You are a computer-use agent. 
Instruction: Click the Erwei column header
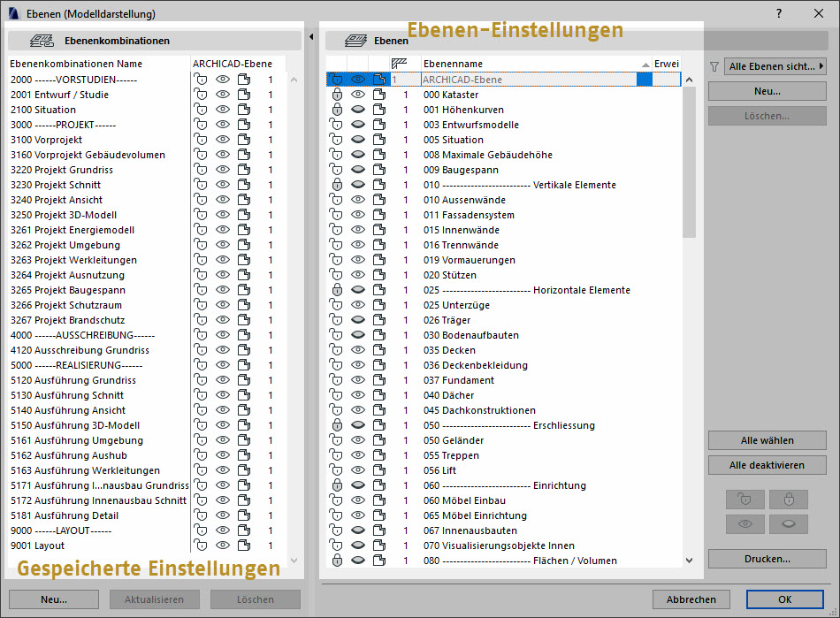click(x=667, y=64)
